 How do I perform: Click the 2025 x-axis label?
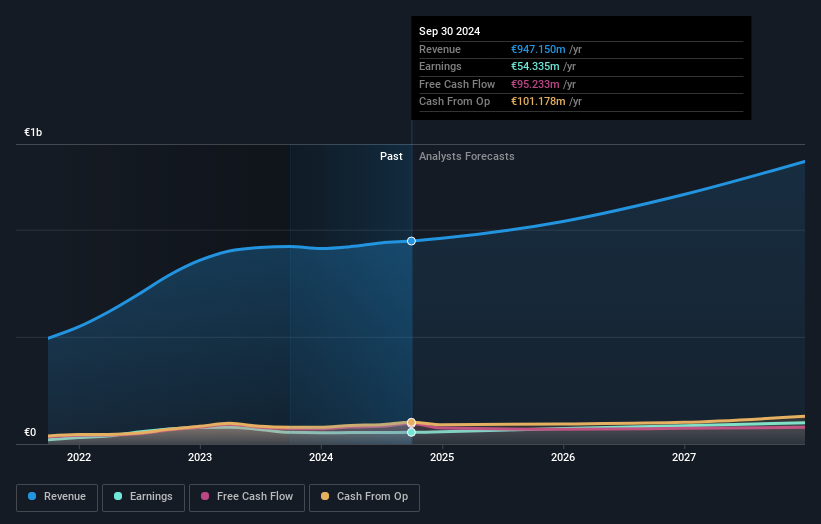pos(442,458)
